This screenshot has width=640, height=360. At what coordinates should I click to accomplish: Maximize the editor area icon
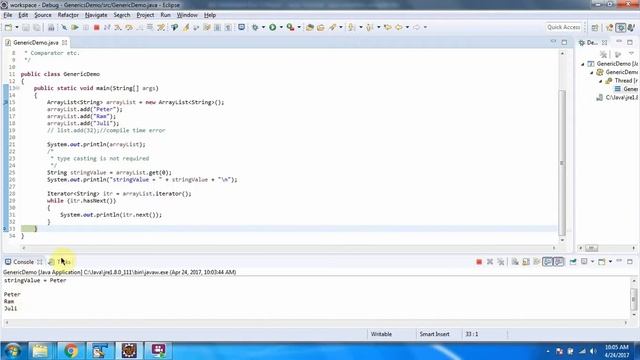coord(564,42)
